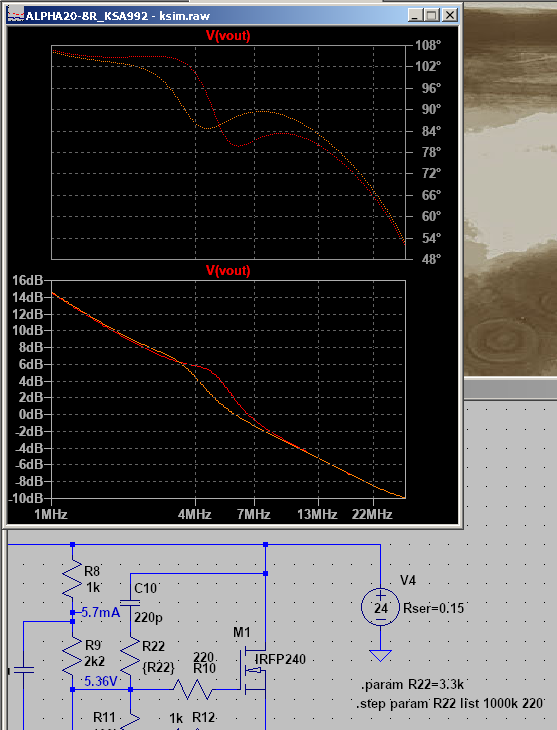Click the 13MHz frequency axis label
The width and height of the screenshot is (557, 730).
[317, 514]
